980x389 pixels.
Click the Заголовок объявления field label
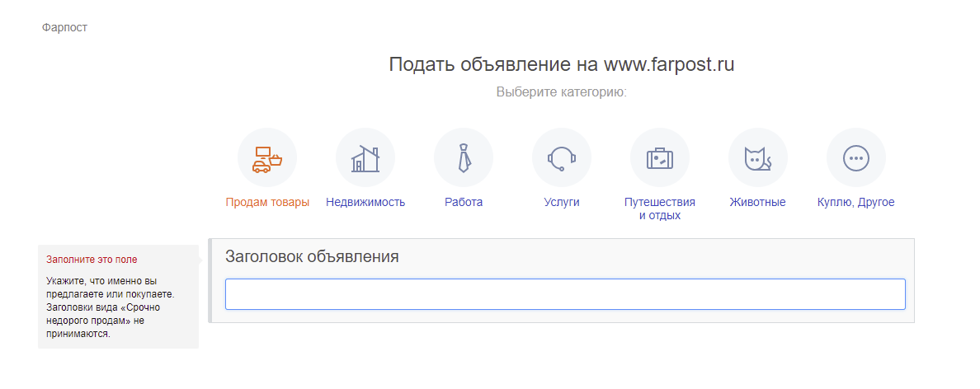click(312, 256)
